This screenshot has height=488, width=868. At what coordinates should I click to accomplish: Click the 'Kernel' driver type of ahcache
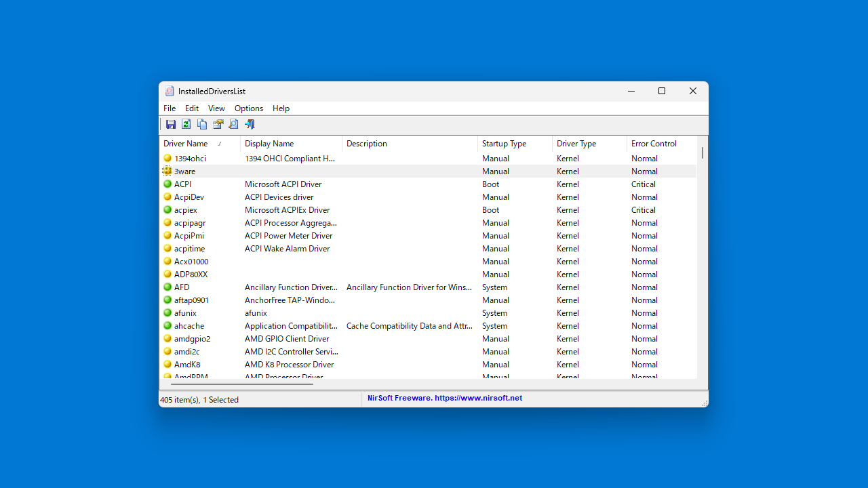(x=568, y=325)
